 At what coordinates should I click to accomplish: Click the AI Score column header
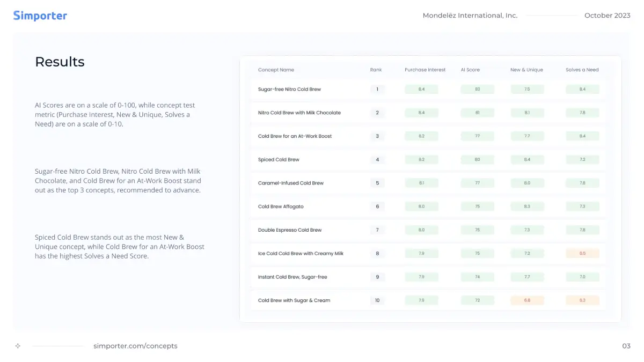[470, 70]
